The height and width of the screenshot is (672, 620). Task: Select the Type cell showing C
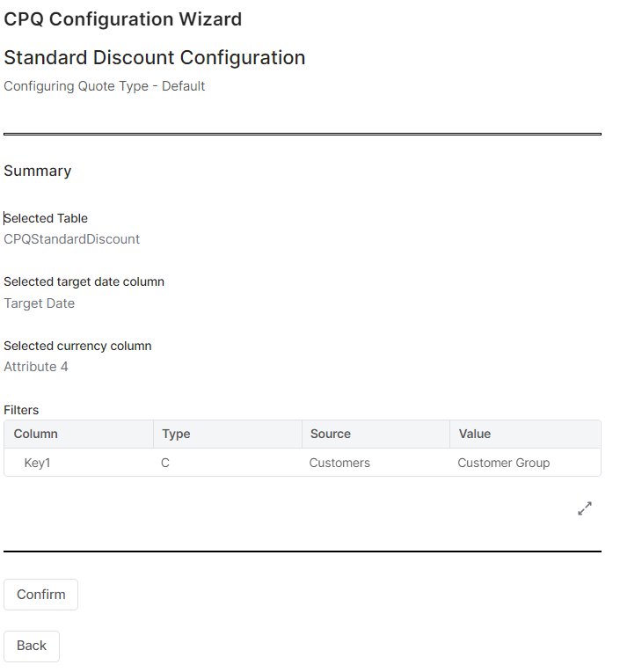(165, 463)
